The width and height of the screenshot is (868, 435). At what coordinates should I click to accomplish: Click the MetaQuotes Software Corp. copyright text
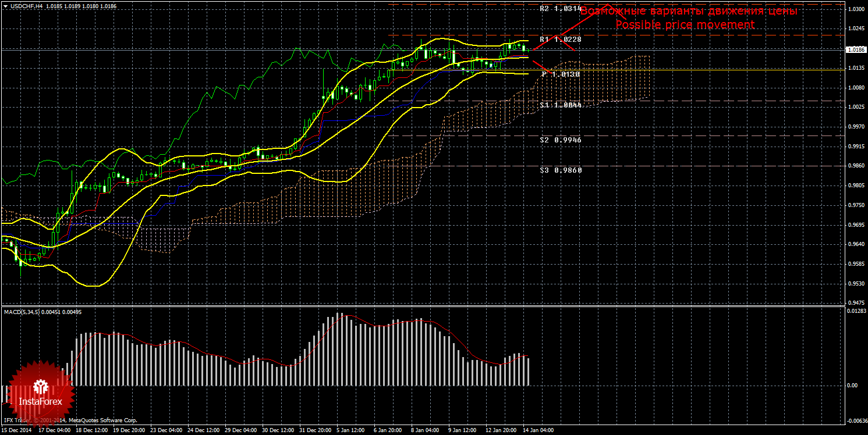click(x=102, y=420)
